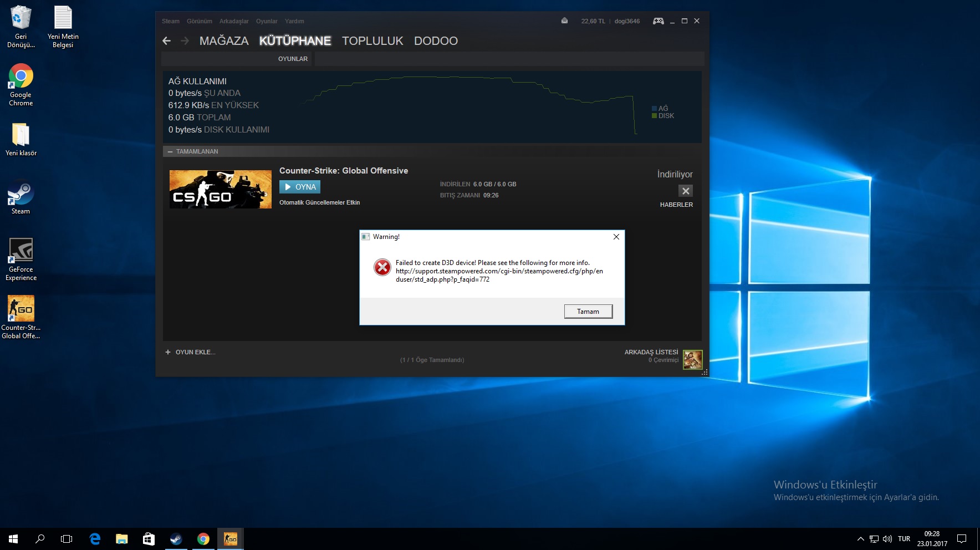Open volume control tray icon

pyautogui.click(x=887, y=539)
